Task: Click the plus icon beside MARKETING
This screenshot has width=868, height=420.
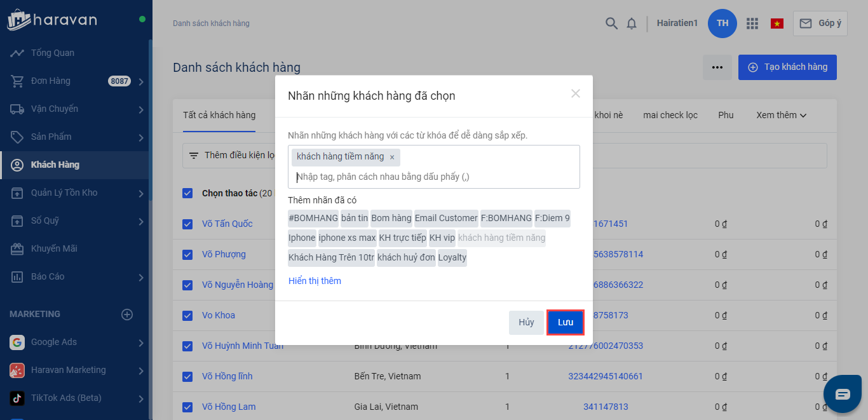Action: coord(127,315)
